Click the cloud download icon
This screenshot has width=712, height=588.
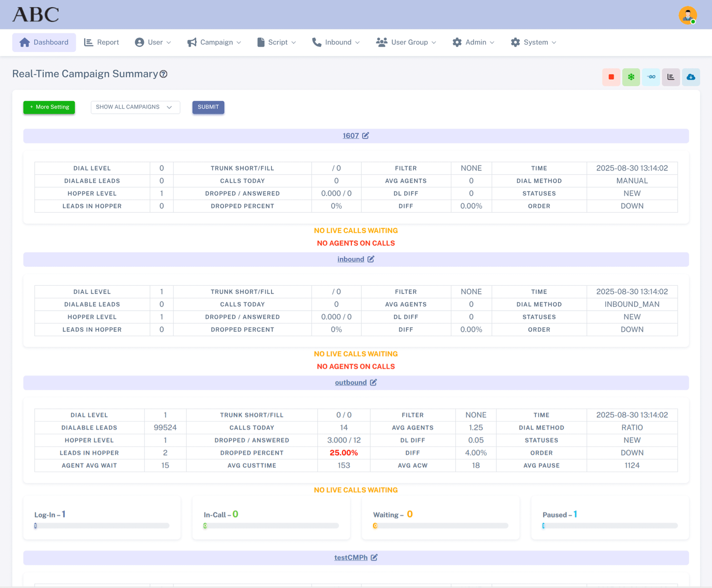[x=691, y=77]
